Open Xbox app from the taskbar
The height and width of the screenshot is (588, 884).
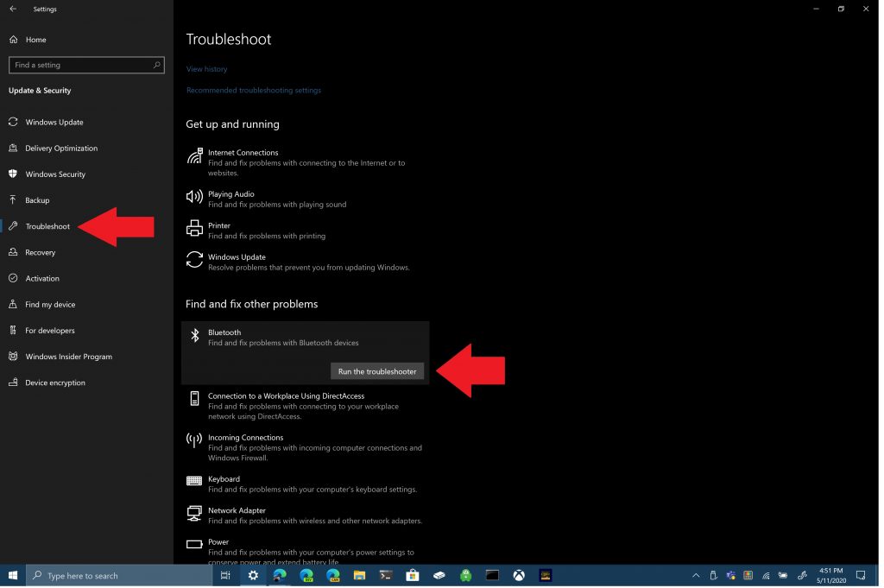click(520, 577)
